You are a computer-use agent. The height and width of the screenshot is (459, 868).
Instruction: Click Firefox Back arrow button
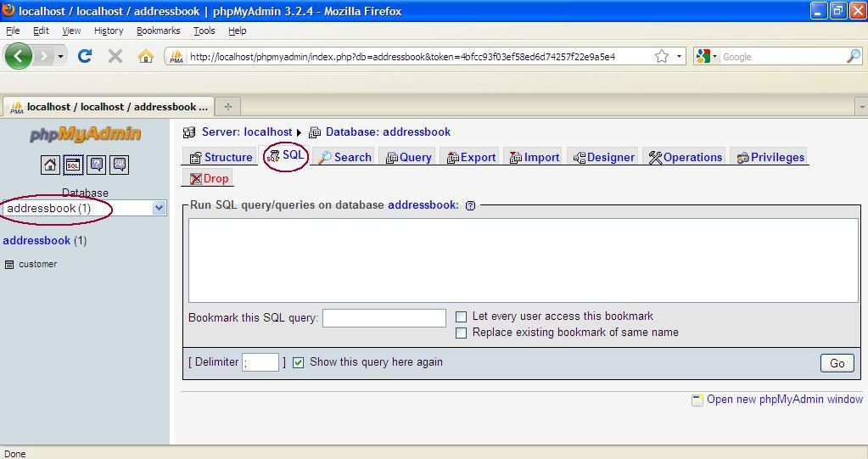click(19, 56)
